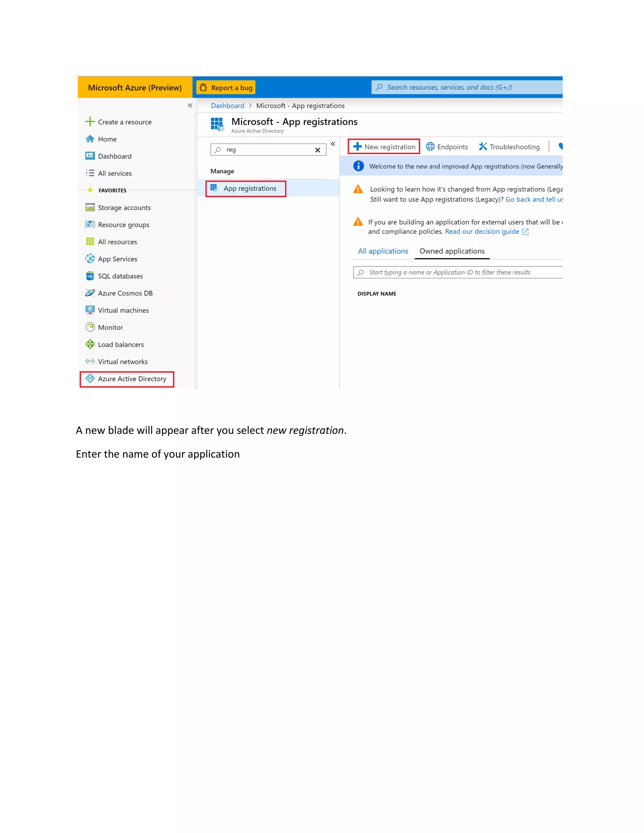Screen dimensions: 644x833
Task: Collapse the left navigation sidebar chevron
Action: (190, 105)
